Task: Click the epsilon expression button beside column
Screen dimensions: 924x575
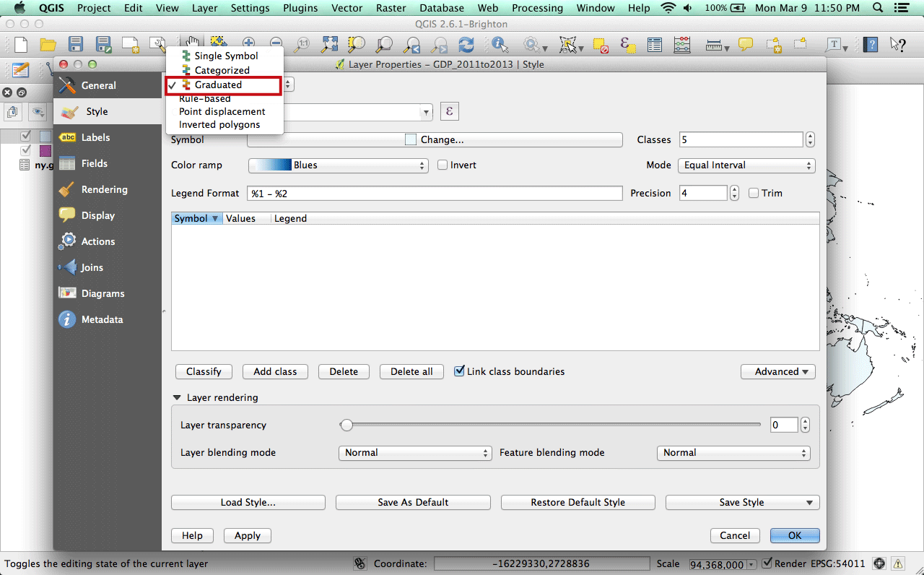Action: coord(449,112)
